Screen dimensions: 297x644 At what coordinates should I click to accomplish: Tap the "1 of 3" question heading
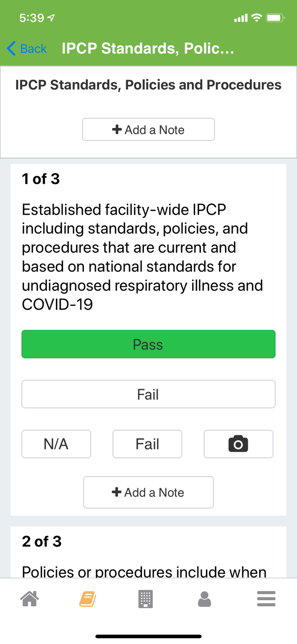coord(41,179)
